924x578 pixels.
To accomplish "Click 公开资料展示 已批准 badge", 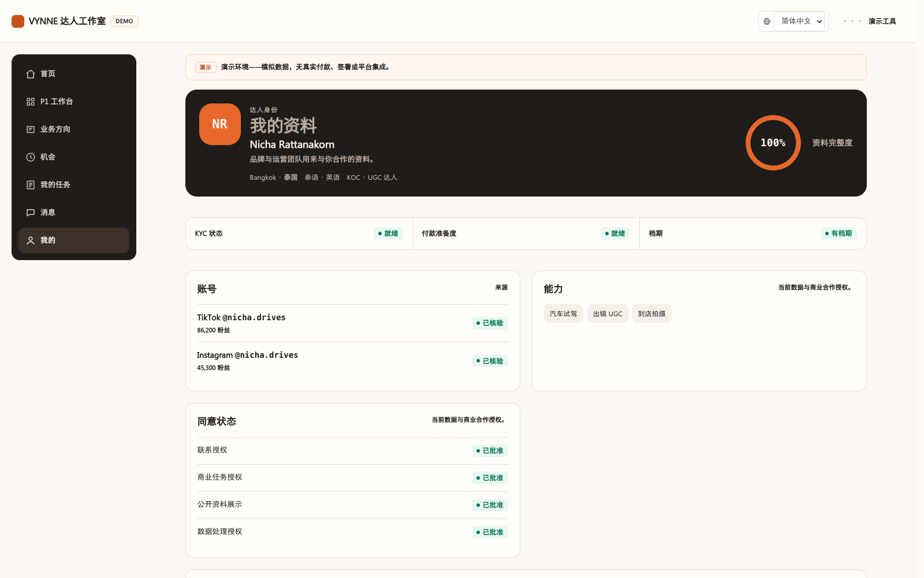I will click(490, 505).
